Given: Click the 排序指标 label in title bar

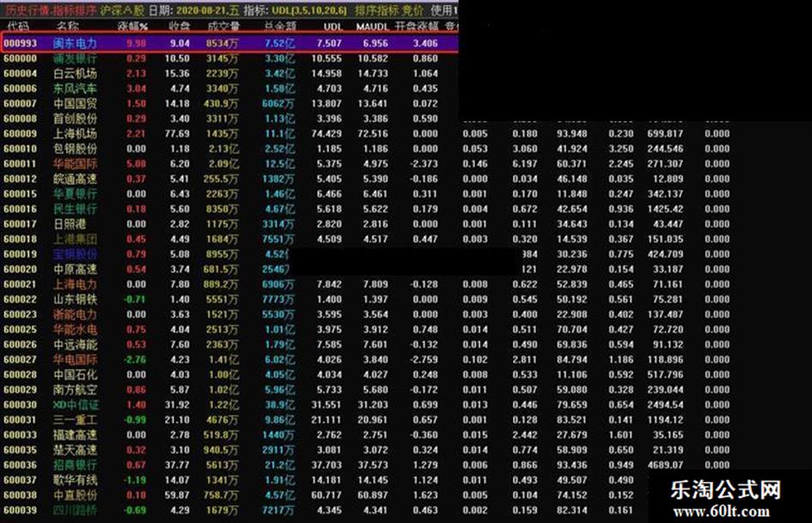Looking at the screenshot, I should tap(376, 10).
